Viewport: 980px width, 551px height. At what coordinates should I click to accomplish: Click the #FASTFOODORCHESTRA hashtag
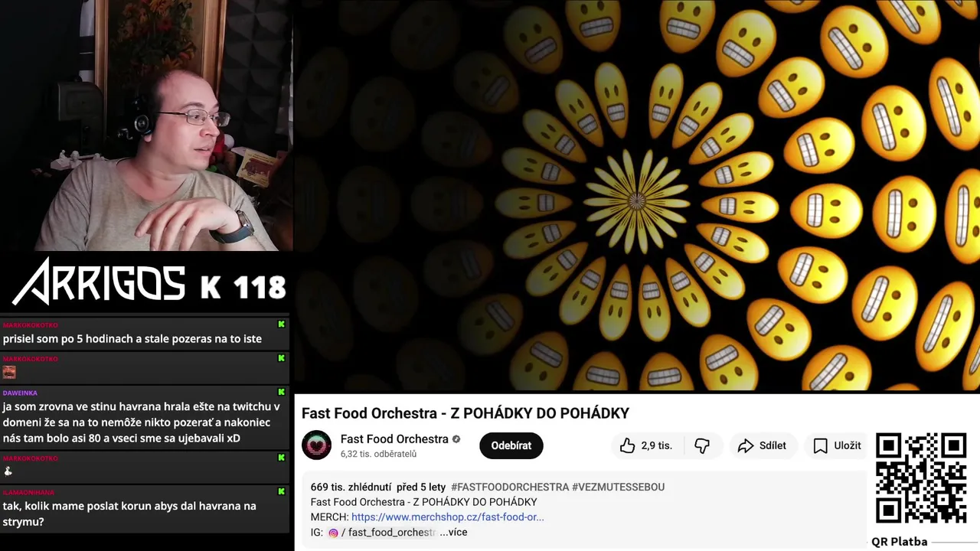click(510, 487)
